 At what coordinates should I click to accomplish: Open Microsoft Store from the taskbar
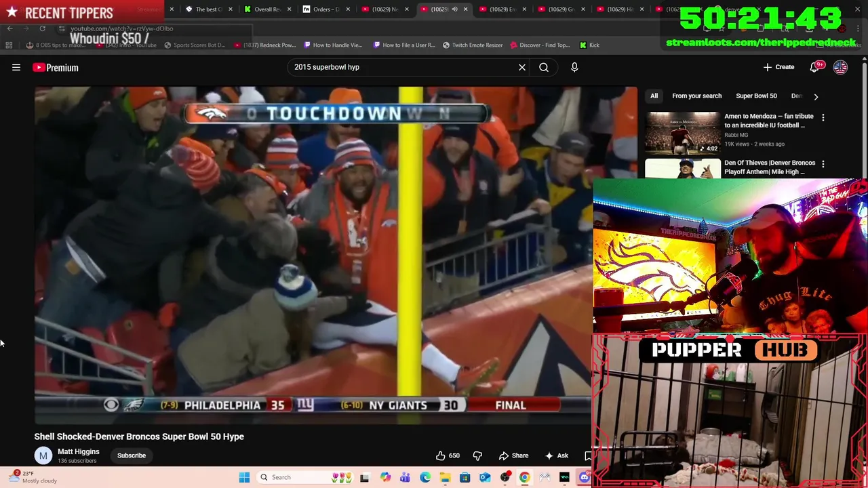tap(465, 477)
